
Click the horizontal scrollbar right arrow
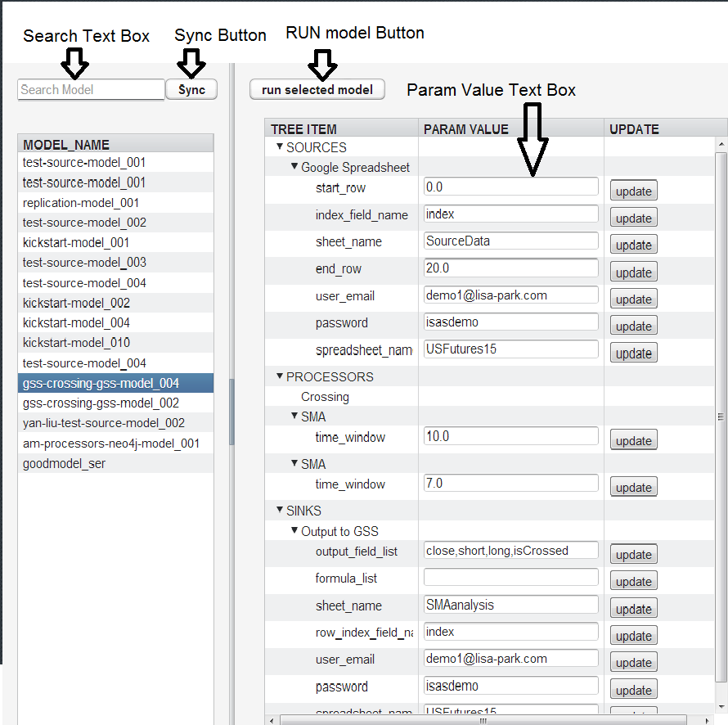coord(707,720)
